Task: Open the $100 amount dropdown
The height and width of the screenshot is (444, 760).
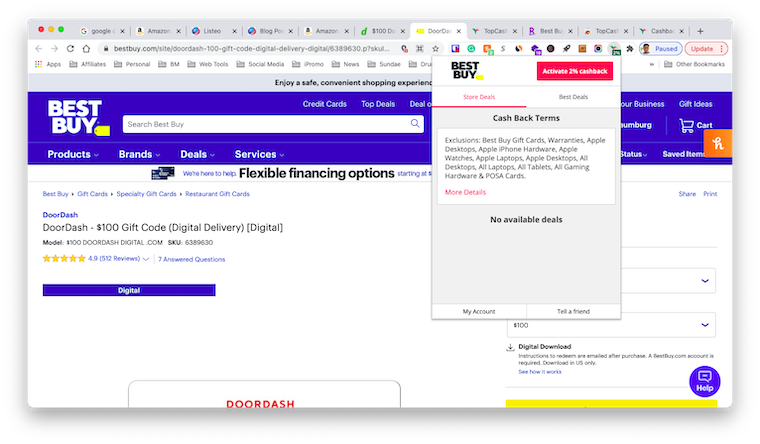Action: click(x=611, y=325)
